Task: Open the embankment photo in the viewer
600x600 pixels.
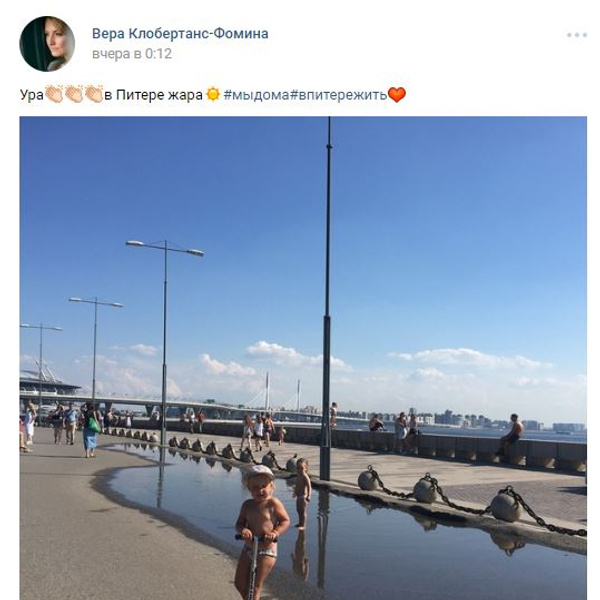Action: coord(303,358)
